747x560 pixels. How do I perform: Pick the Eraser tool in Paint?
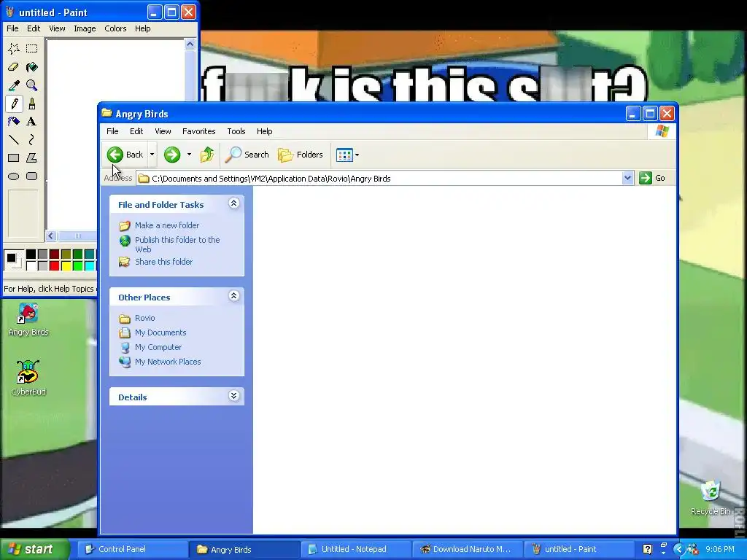pyautogui.click(x=14, y=66)
